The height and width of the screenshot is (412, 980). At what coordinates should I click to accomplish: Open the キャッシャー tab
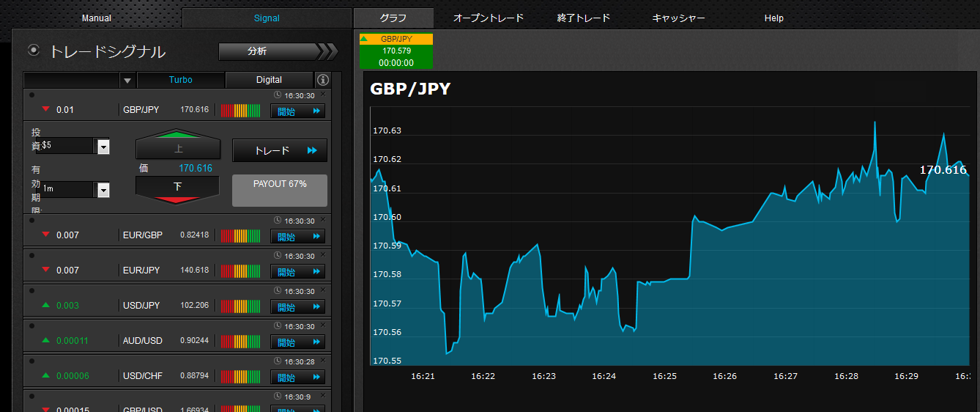(x=679, y=18)
